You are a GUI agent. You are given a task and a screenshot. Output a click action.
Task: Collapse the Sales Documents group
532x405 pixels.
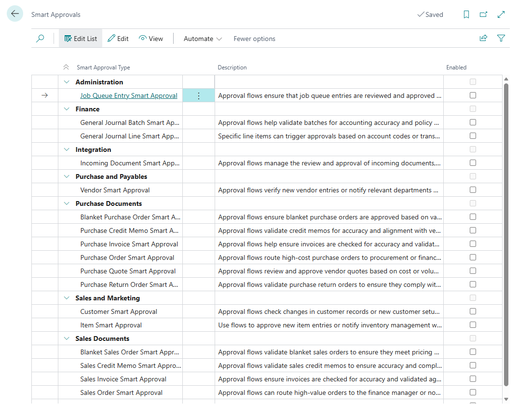[66, 338]
